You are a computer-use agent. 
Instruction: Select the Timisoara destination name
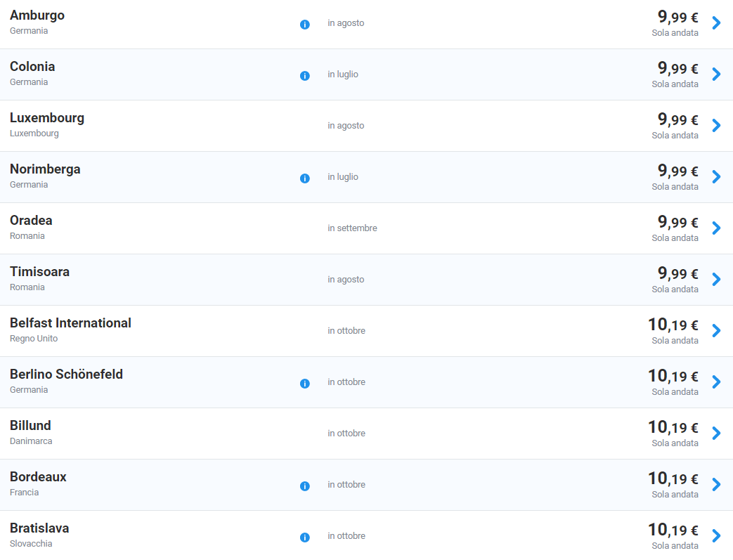(40, 272)
